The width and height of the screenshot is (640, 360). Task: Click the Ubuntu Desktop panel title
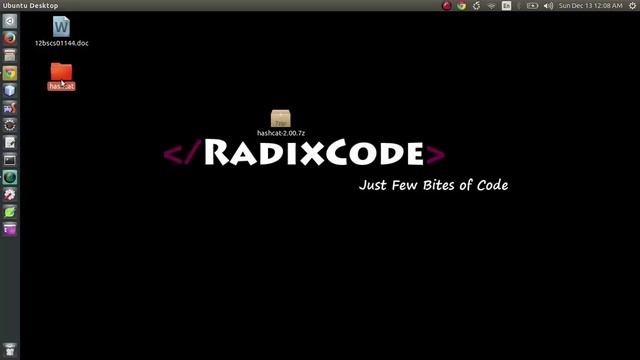point(30,6)
